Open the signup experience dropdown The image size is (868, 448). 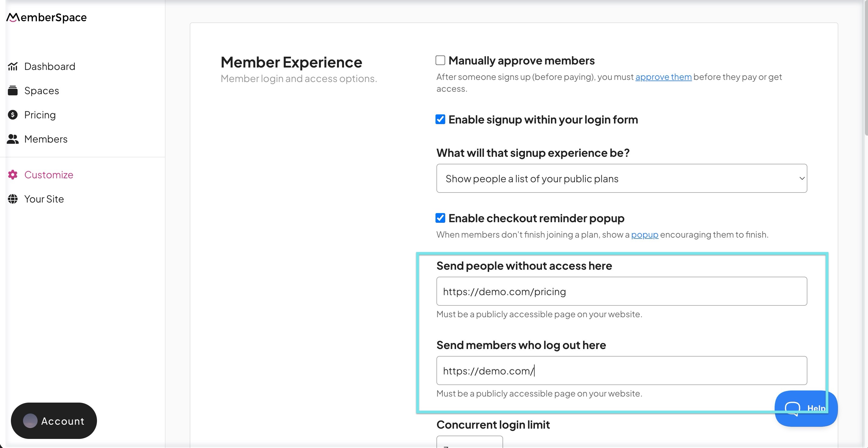(621, 178)
